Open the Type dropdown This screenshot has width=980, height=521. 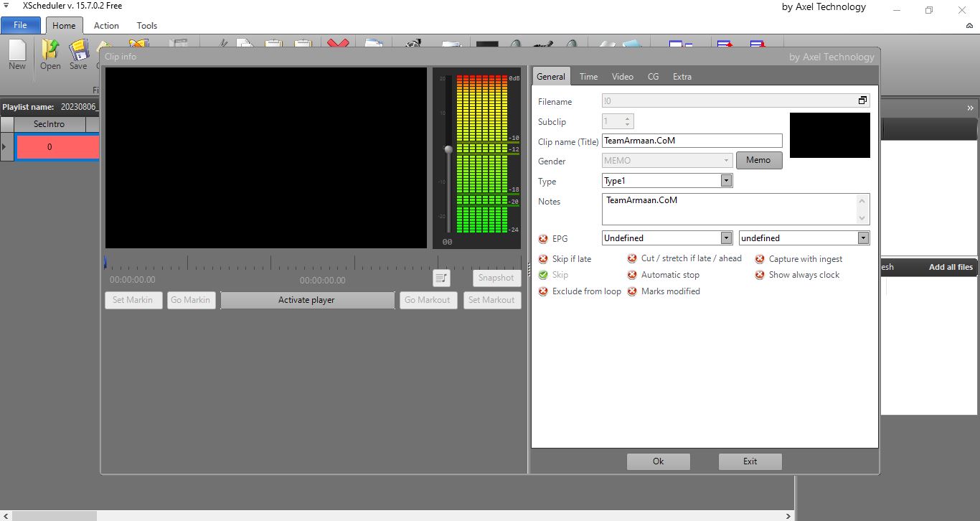click(x=726, y=181)
